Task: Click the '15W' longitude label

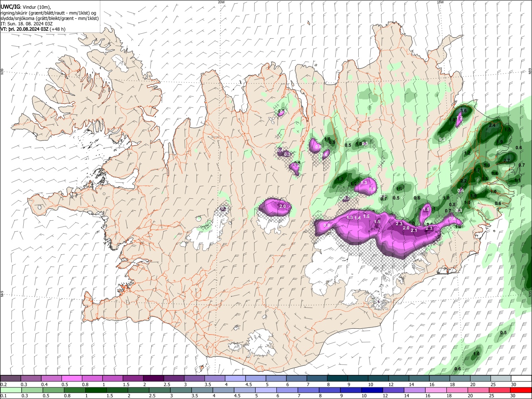Action: 440,2
